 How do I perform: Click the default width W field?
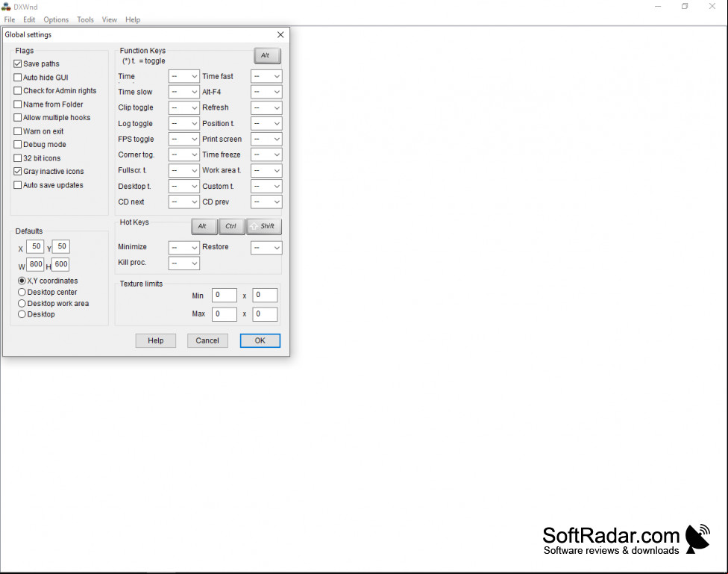tap(35, 264)
